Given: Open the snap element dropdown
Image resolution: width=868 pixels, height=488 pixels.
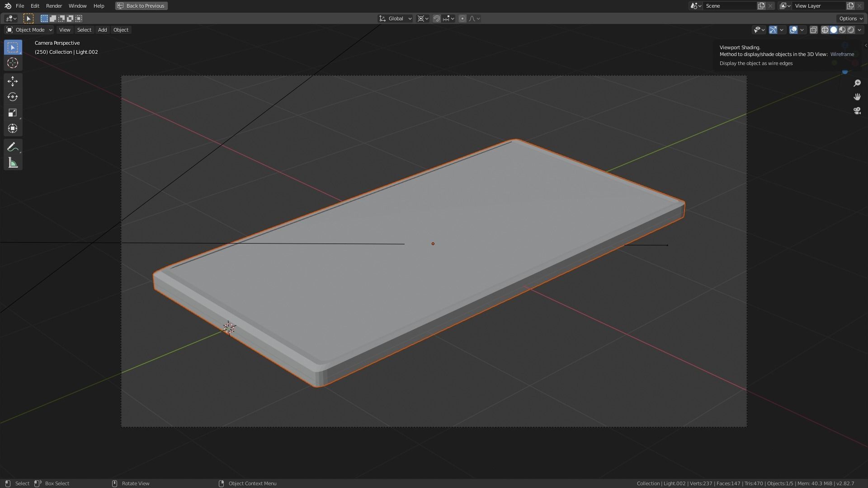Looking at the screenshot, I should point(448,19).
